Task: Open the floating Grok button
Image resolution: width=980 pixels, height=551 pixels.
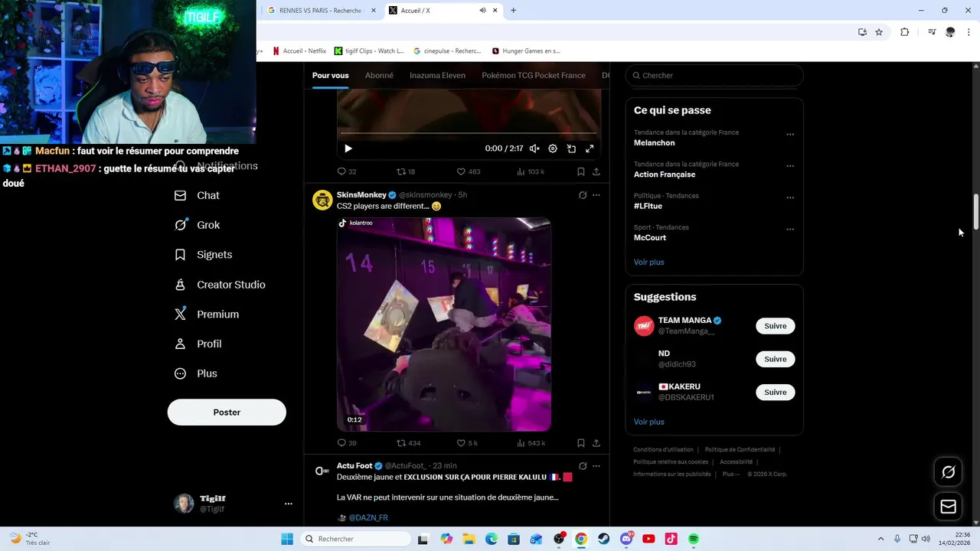Action: [x=949, y=472]
